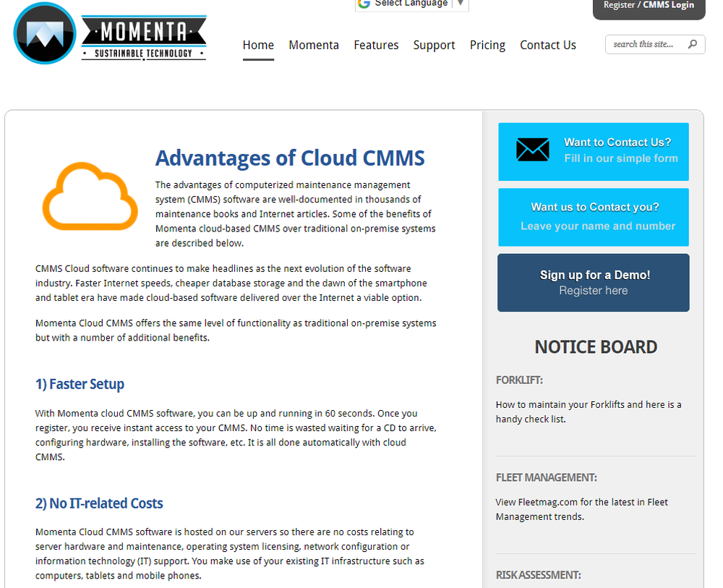The height and width of the screenshot is (588, 723).
Task: Click the 1) Faster Setup heading
Action: pyautogui.click(x=80, y=384)
